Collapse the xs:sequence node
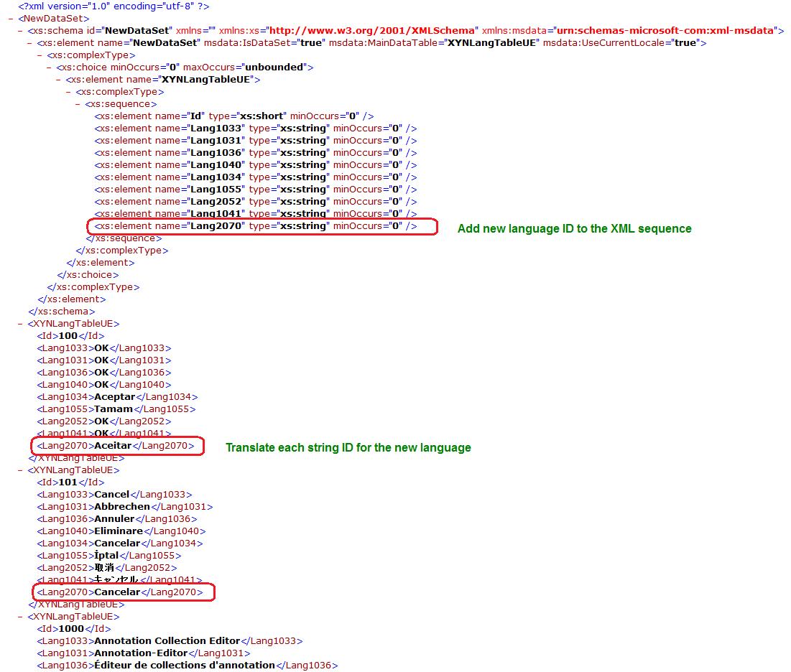This screenshot has width=791, height=672. 78,104
